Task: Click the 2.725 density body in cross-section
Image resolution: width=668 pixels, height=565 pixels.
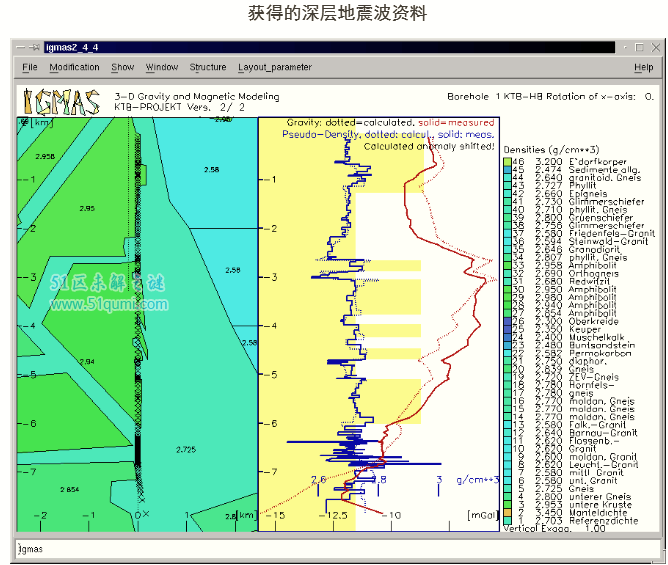Action: pyautogui.click(x=185, y=450)
